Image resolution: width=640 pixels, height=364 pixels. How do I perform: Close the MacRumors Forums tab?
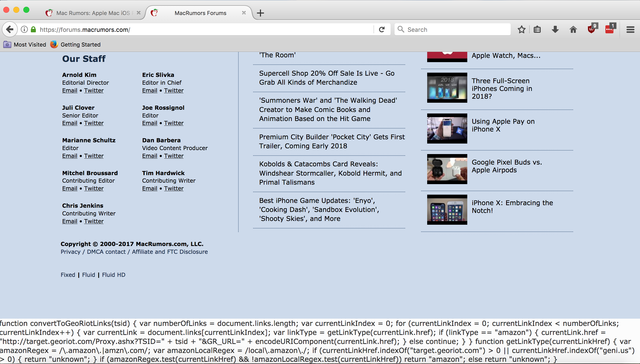[244, 13]
